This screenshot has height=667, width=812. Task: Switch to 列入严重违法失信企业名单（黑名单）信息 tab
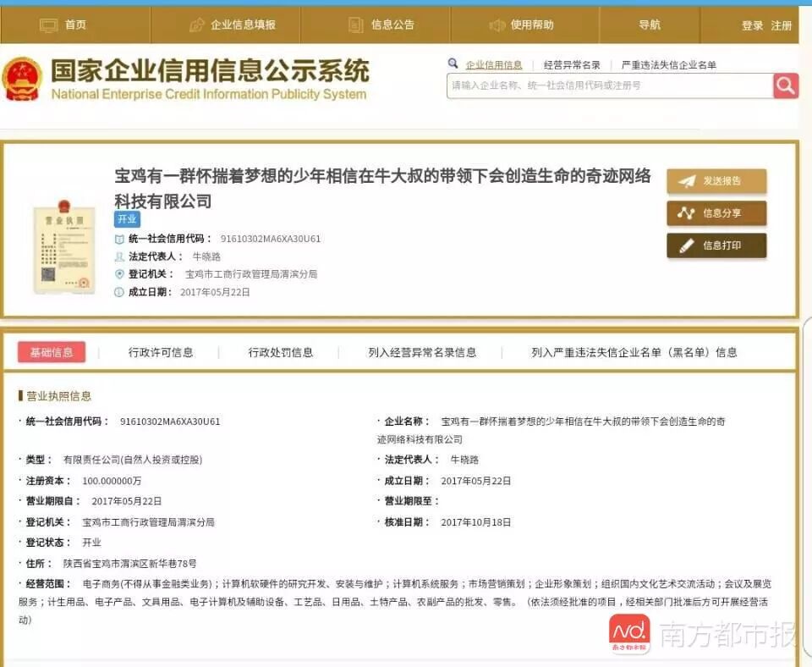[x=634, y=352]
